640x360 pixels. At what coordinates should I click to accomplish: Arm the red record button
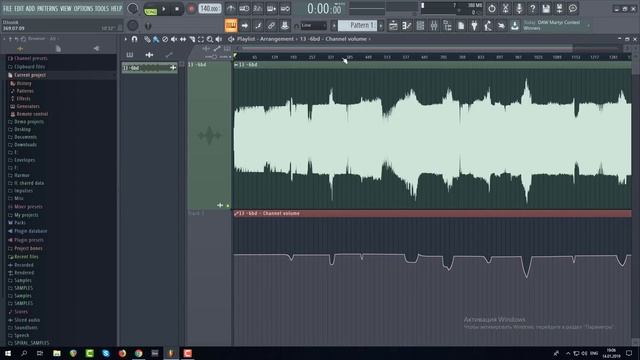click(x=191, y=9)
